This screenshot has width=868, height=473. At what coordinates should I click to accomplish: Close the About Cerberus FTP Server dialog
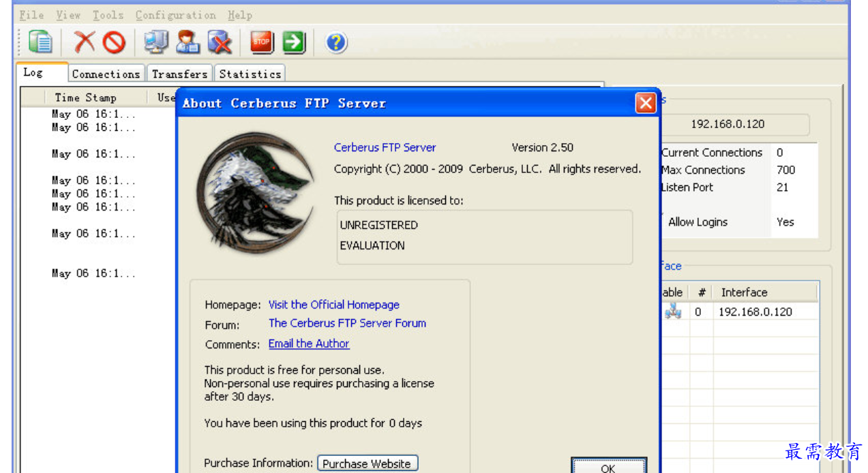(645, 103)
